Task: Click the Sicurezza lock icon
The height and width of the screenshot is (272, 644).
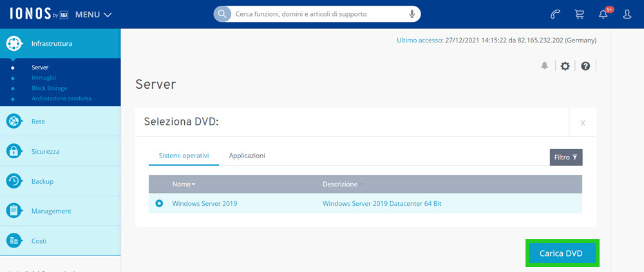Action: 14,151
